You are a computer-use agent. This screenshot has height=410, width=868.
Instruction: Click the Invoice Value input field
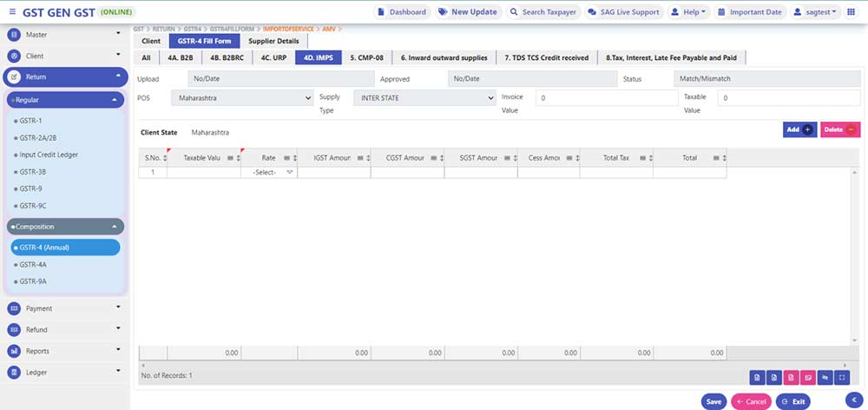pyautogui.click(x=605, y=98)
